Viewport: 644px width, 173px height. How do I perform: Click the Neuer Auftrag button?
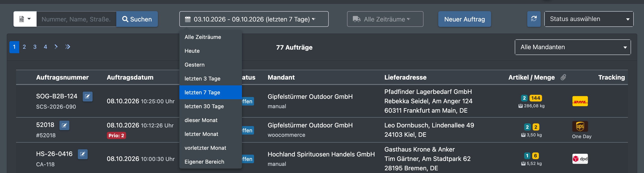click(464, 19)
